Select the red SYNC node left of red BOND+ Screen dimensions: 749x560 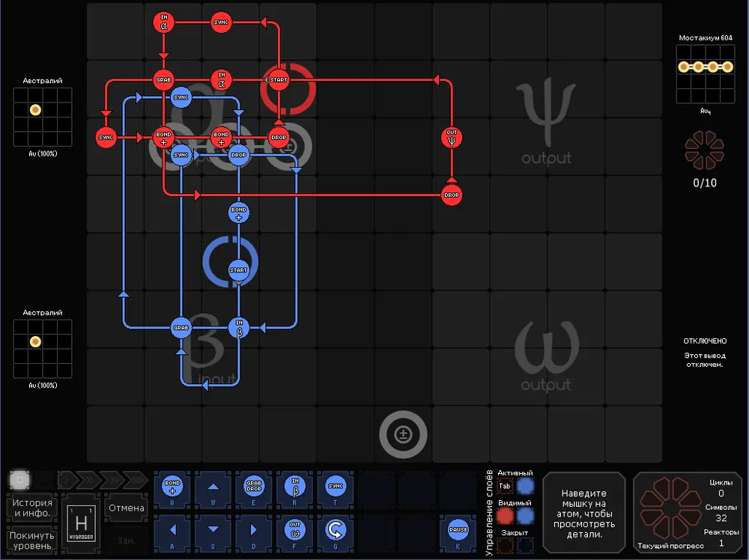106,138
